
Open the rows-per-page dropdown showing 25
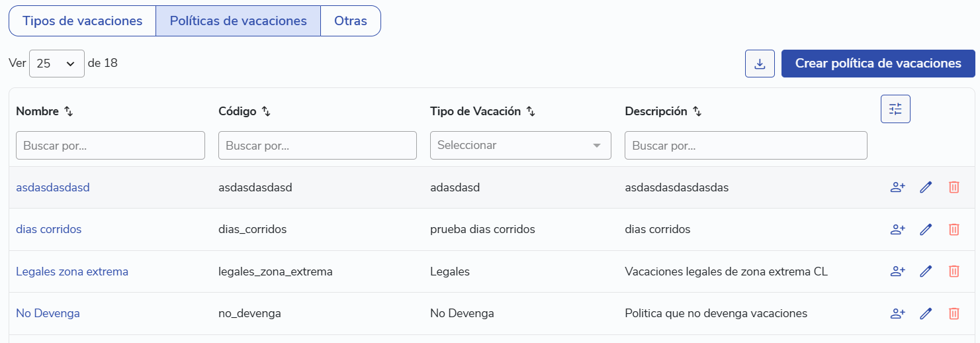pos(56,64)
